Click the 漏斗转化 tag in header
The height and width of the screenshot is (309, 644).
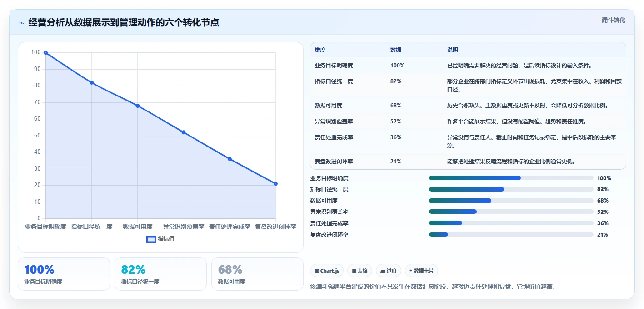pos(613,20)
